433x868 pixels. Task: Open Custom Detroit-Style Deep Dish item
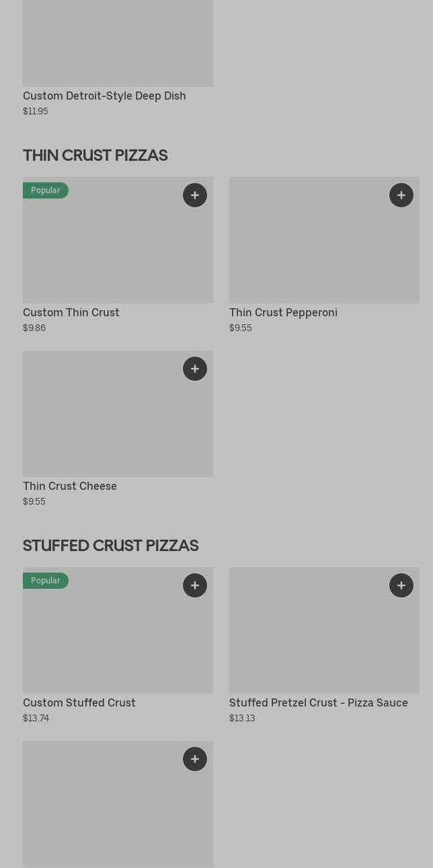pos(104,96)
